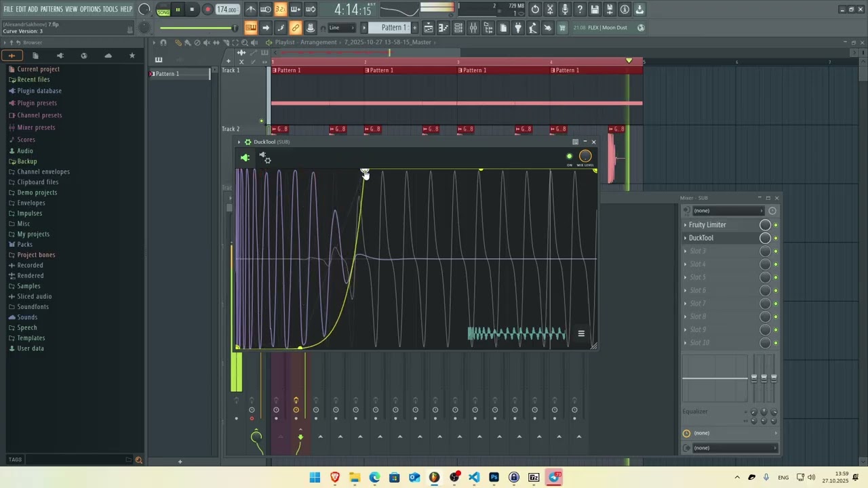Open the File Explorer icon on the taskbar

click(355, 478)
